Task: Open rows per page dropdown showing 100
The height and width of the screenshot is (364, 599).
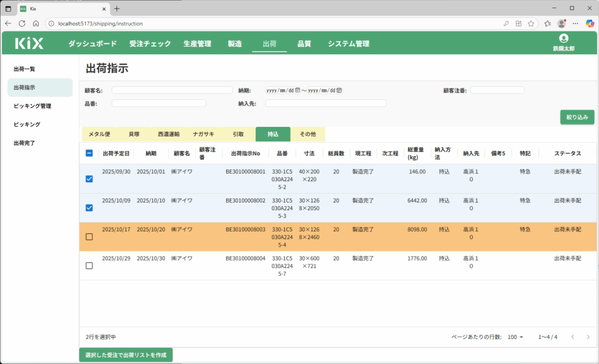Action: pos(516,337)
